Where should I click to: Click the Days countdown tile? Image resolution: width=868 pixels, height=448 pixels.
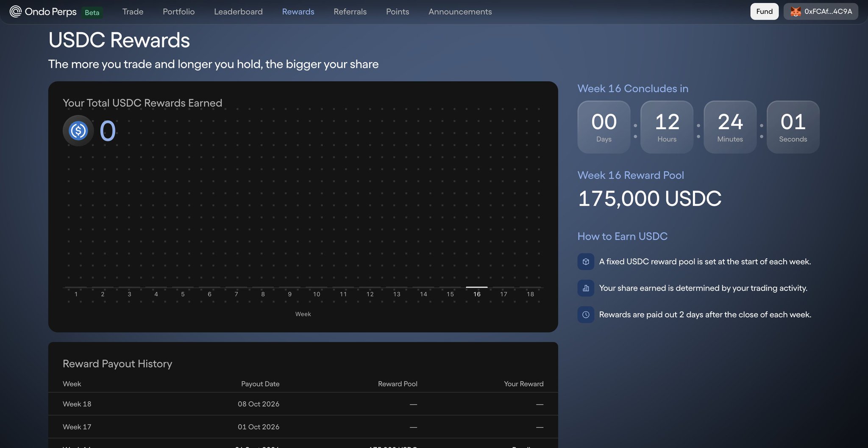click(x=604, y=127)
